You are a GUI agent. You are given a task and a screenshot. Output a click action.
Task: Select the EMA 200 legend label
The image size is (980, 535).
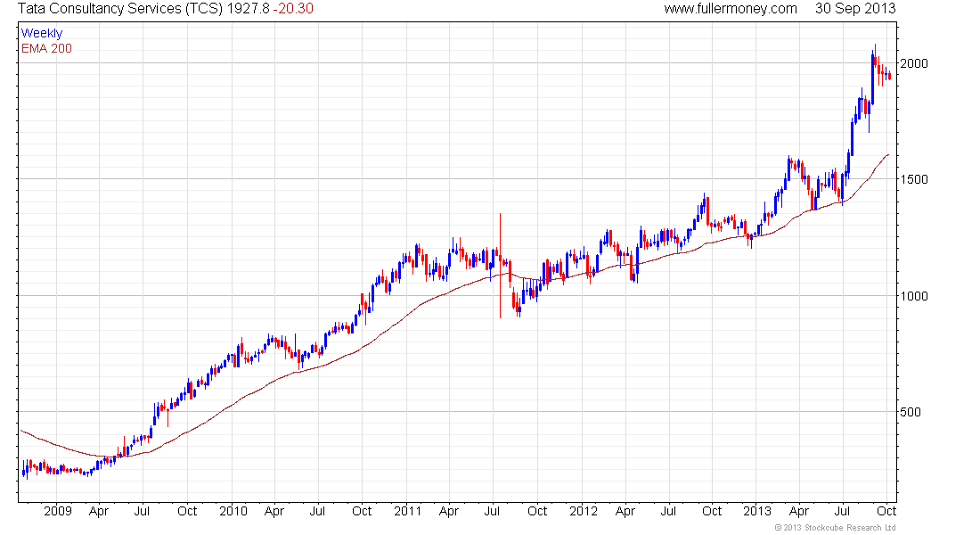(x=46, y=48)
